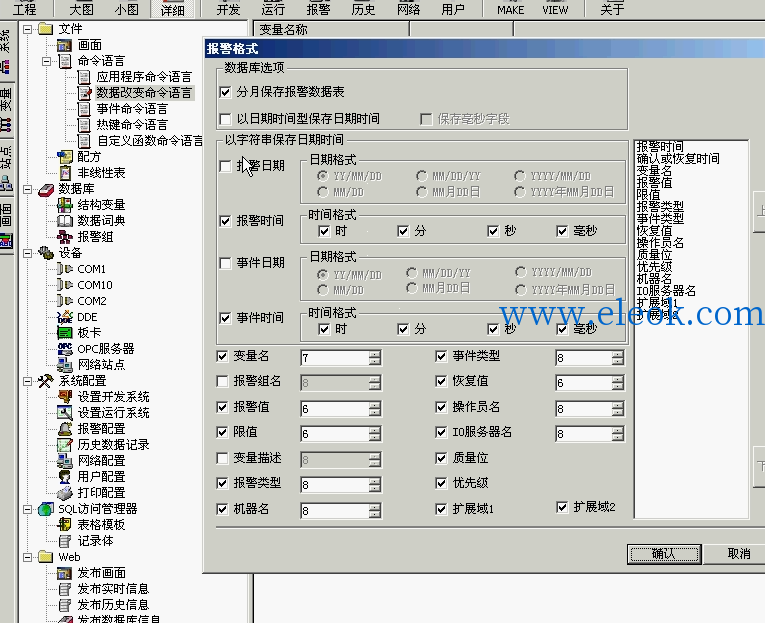
Task: Collapse the Web tree node
Action: pos(28,557)
